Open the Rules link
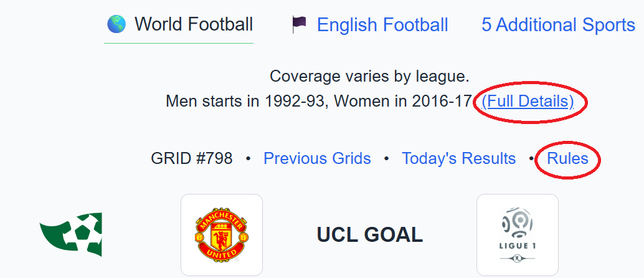The image size is (644, 278). click(567, 158)
